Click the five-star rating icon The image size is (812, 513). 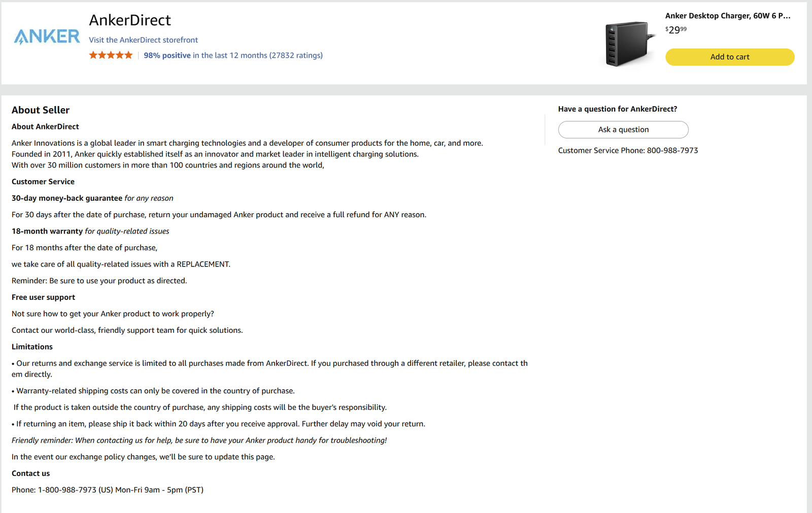111,55
